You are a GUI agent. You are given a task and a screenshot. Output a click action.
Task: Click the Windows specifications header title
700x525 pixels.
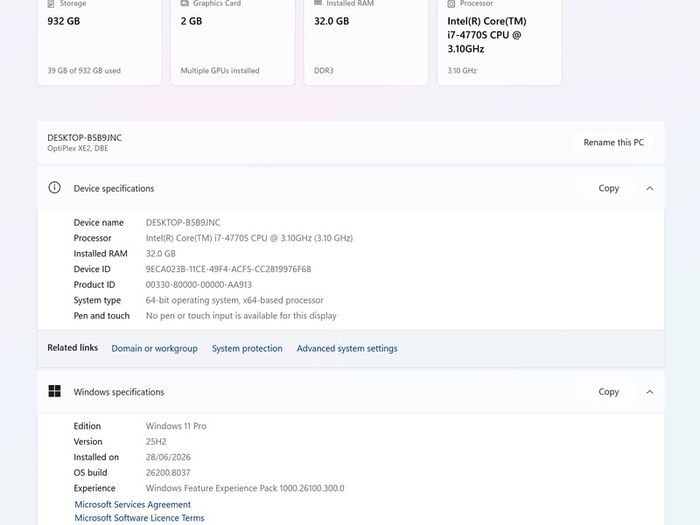[x=119, y=392]
